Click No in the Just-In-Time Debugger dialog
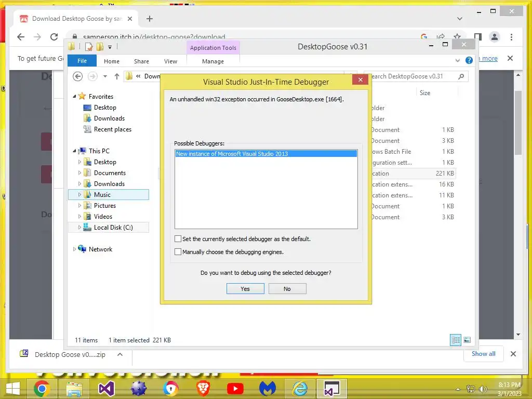Screen dimensions: 532x399 point(287,289)
